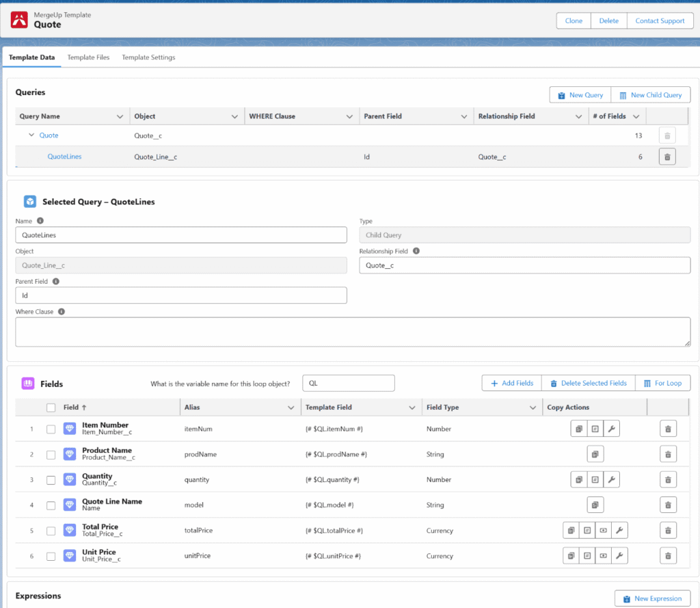Click the wrench icon in Unit Price row

(x=619, y=556)
